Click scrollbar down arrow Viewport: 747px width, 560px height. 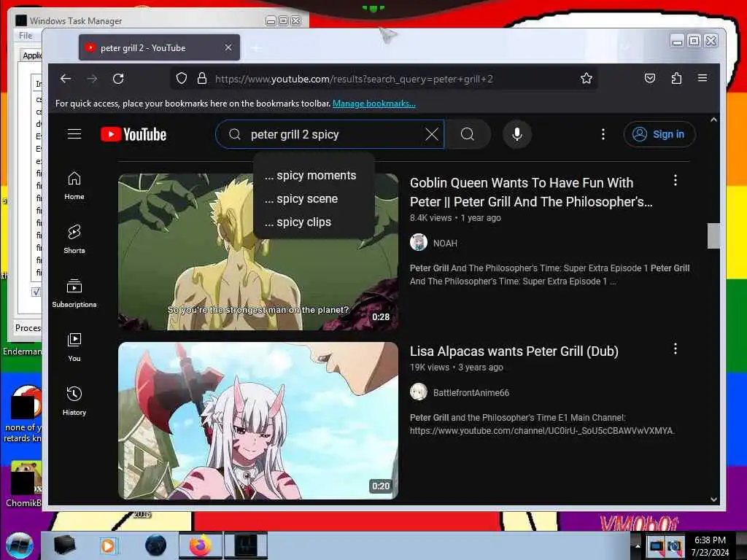[x=713, y=499]
